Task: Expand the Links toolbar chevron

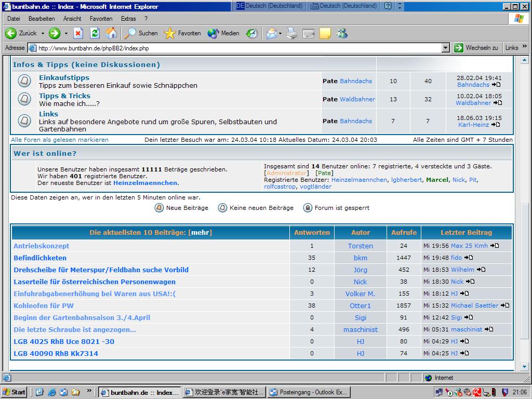Action: 525,47
